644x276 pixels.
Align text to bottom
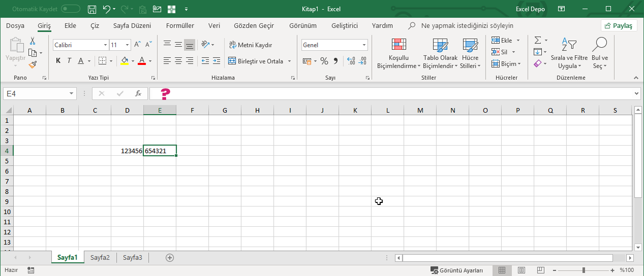[189, 45]
